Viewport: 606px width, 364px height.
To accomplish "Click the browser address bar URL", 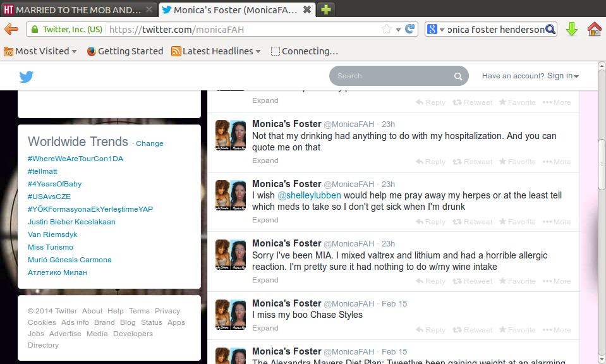I will (176, 29).
